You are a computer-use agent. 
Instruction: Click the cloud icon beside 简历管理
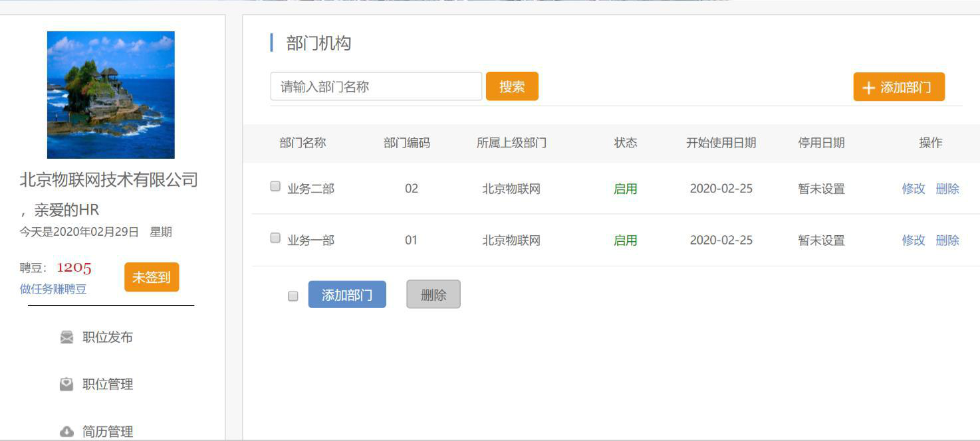coord(66,432)
